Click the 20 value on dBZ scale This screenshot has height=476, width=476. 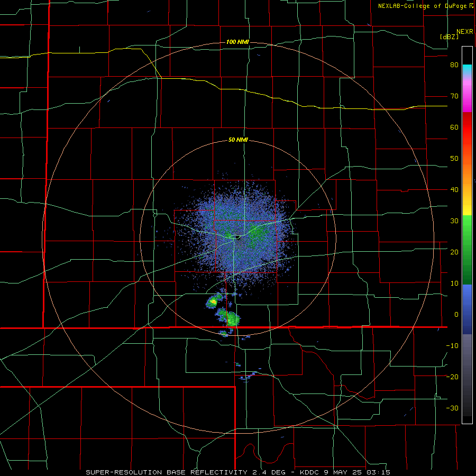coord(454,252)
